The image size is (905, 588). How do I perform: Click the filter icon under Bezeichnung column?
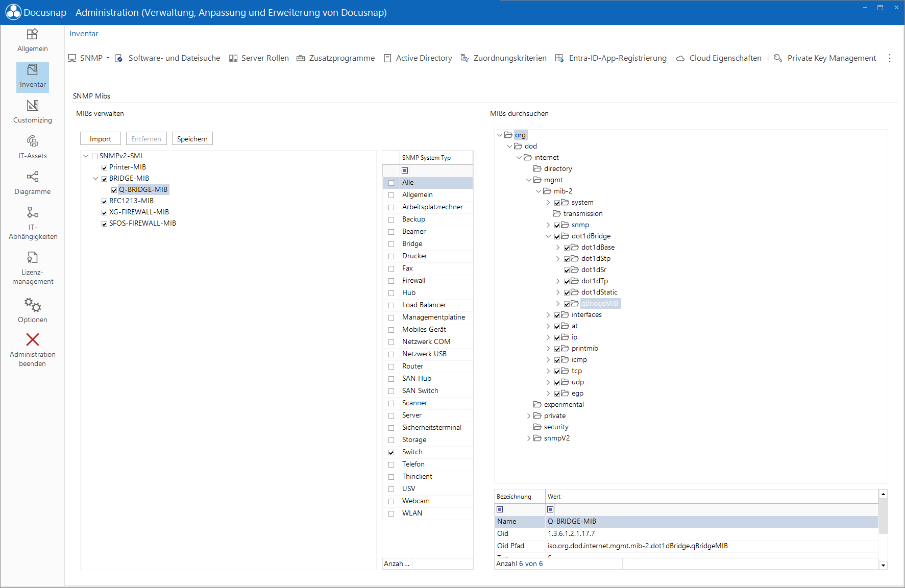(500, 509)
